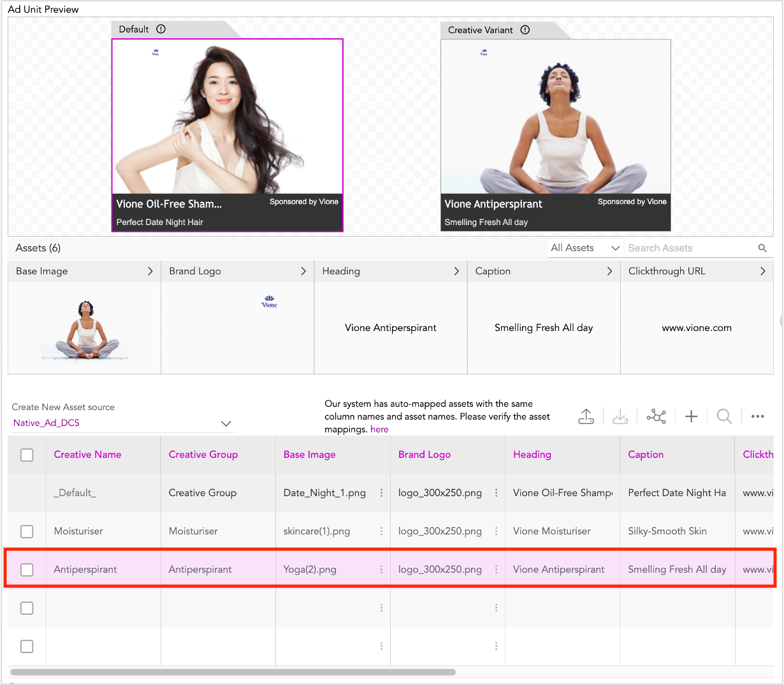Open the options dots for Yoga(2).png
This screenshot has width=784, height=685.
tap(381, 569)
